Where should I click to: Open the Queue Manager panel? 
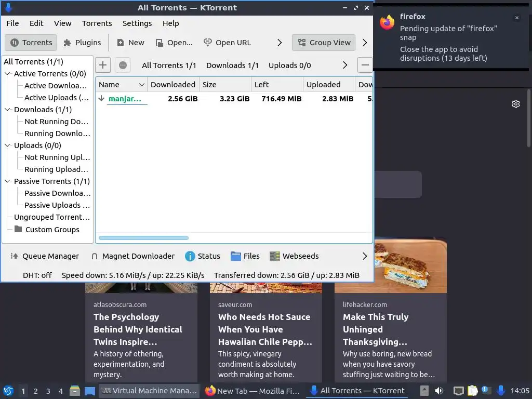[x=45, y=256]
